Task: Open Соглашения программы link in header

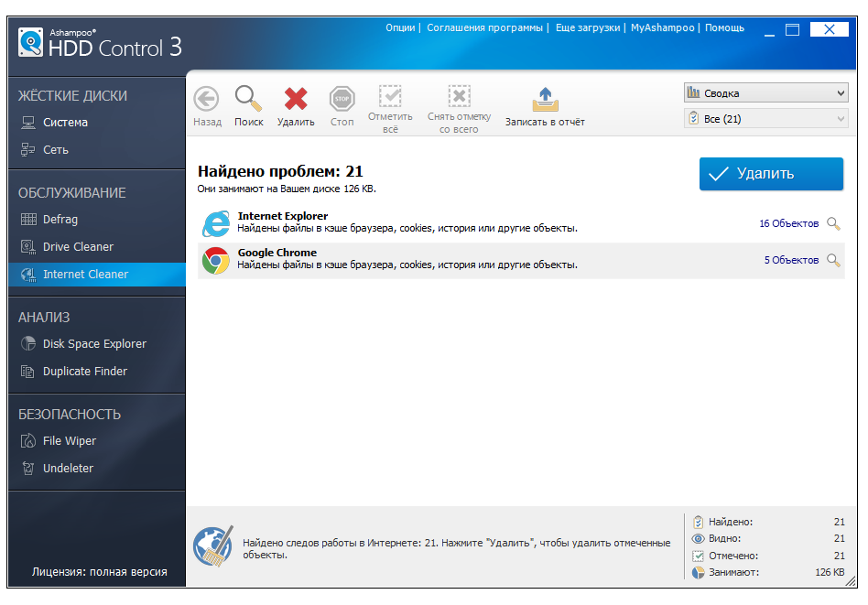Action: pyautogui.click(x=484, y=27)
